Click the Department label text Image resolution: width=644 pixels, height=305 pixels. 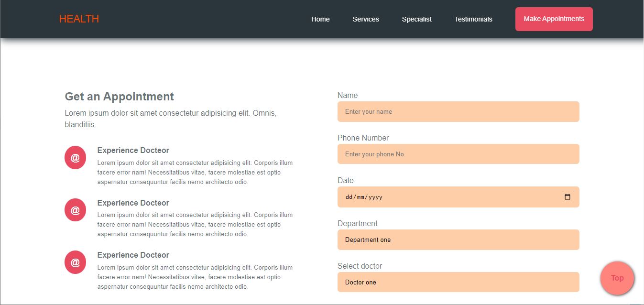click(357, 223)
